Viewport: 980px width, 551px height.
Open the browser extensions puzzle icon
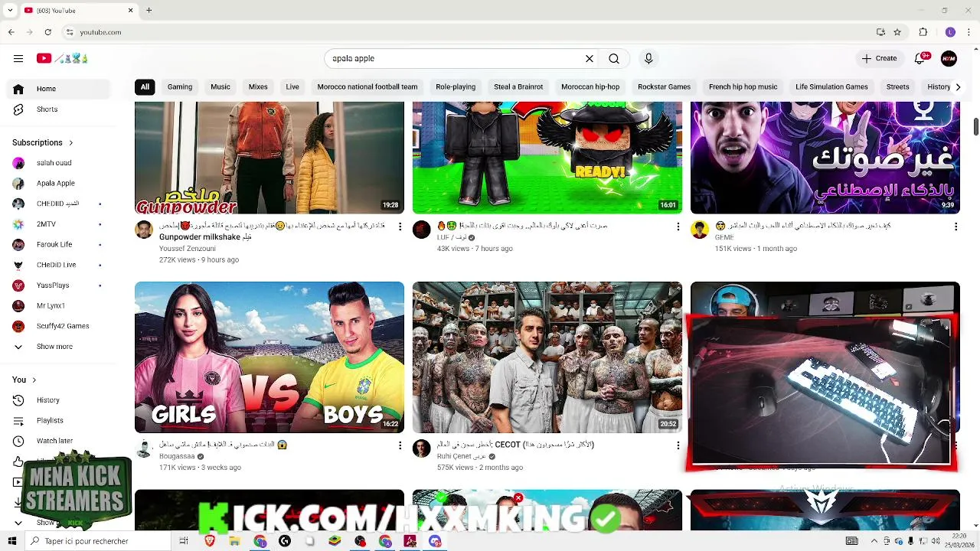point(923,32)
